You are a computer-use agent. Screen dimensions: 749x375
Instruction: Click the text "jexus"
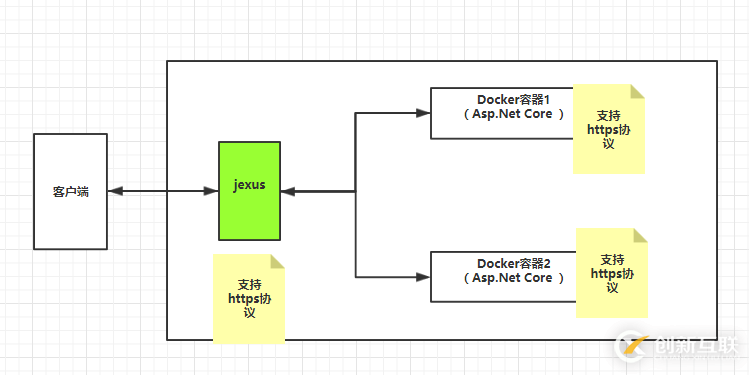(249, 185)
